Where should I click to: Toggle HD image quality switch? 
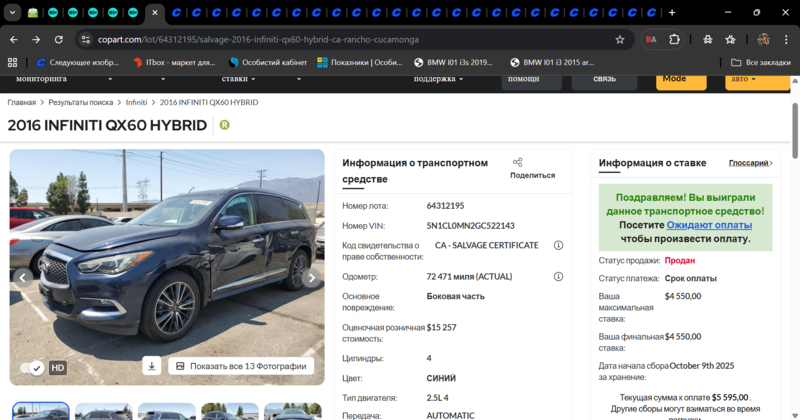coord(32,367)
